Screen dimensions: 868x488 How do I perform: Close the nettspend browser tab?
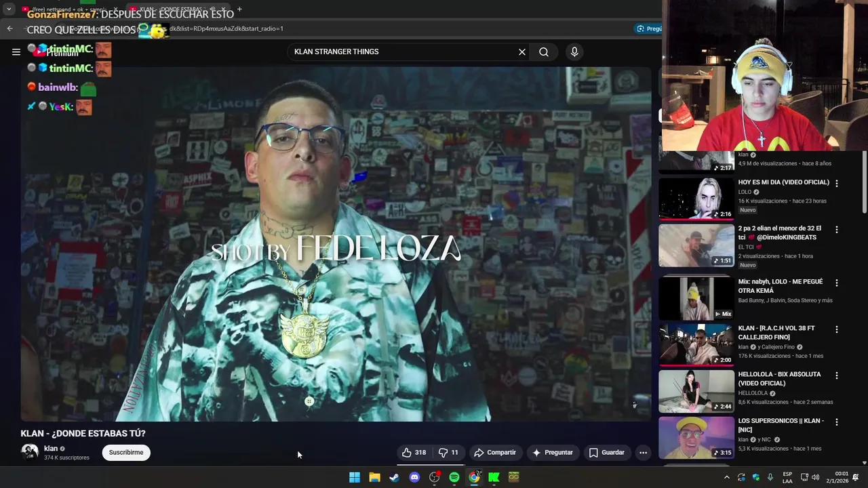pyautogui.click(x=115, y=9)
